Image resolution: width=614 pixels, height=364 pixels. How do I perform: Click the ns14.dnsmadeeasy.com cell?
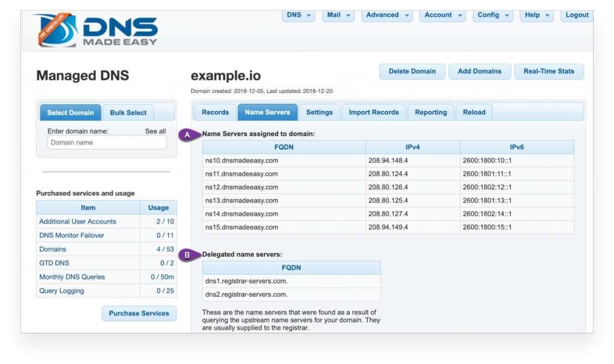coord(284,213)
